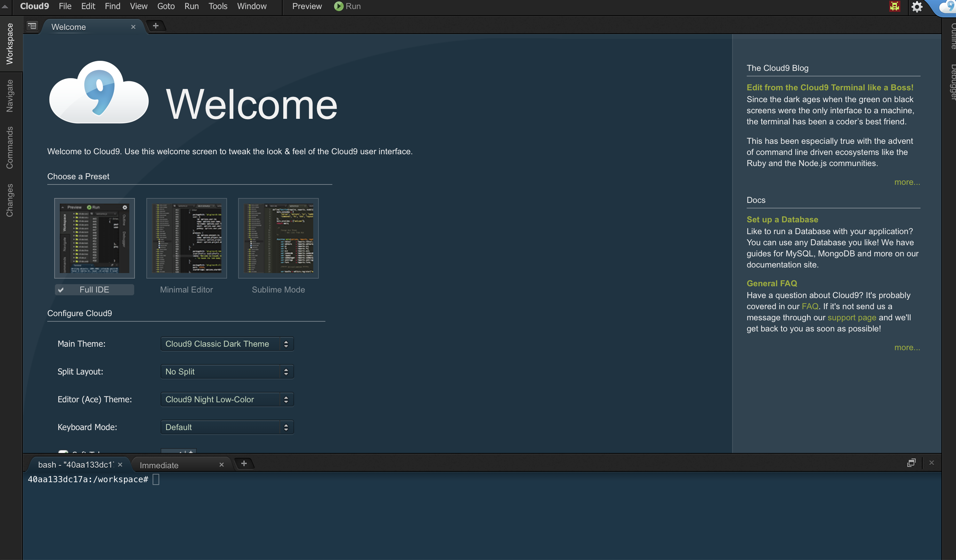956x560 pixels.
Task: Click the Run button in the toolbar
Action: [x=347, y=6]
